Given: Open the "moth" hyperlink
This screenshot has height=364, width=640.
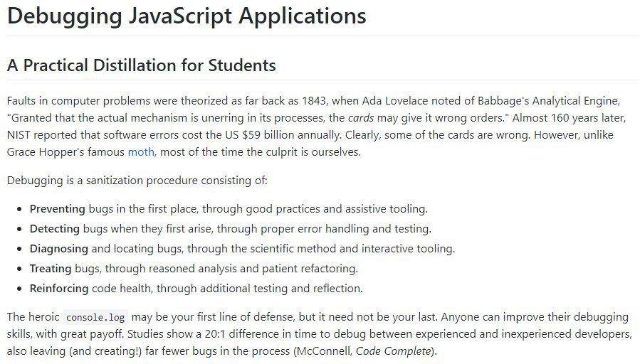Looking at the screenshot, I should click(141, 151).
